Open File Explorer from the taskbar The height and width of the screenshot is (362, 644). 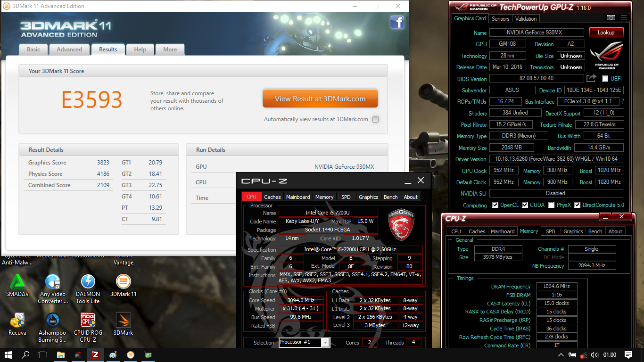pos(61,354)
